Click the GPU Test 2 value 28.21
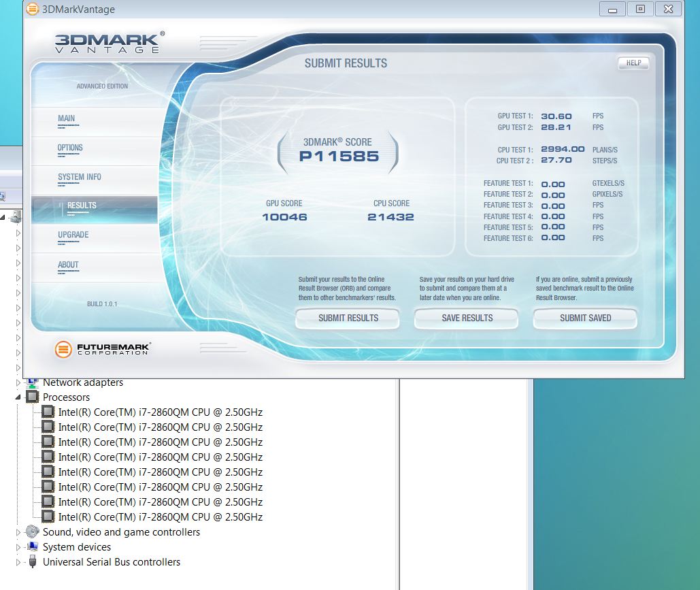 click(556, 127)
